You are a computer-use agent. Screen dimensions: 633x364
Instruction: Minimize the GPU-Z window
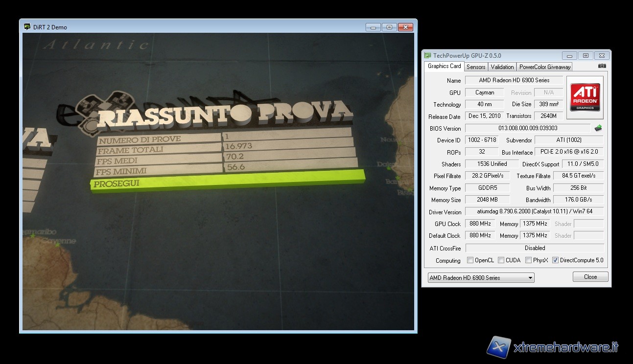[569, 56]
